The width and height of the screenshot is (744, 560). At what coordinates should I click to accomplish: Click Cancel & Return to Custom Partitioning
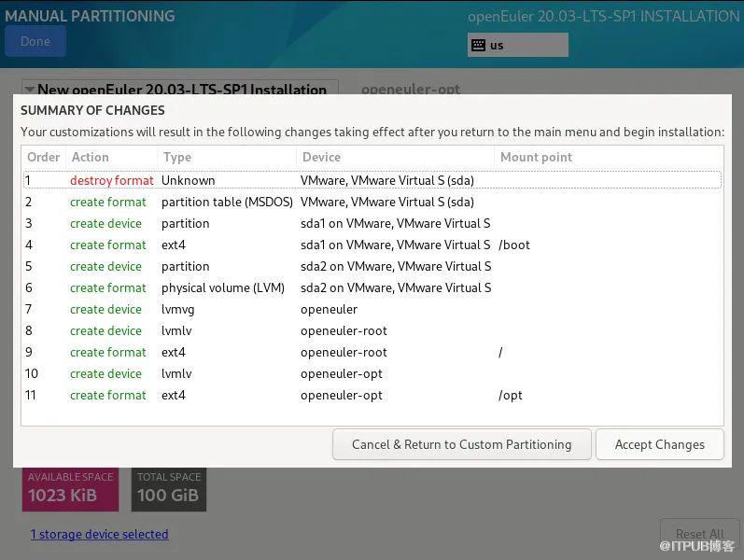click(462, 444)
